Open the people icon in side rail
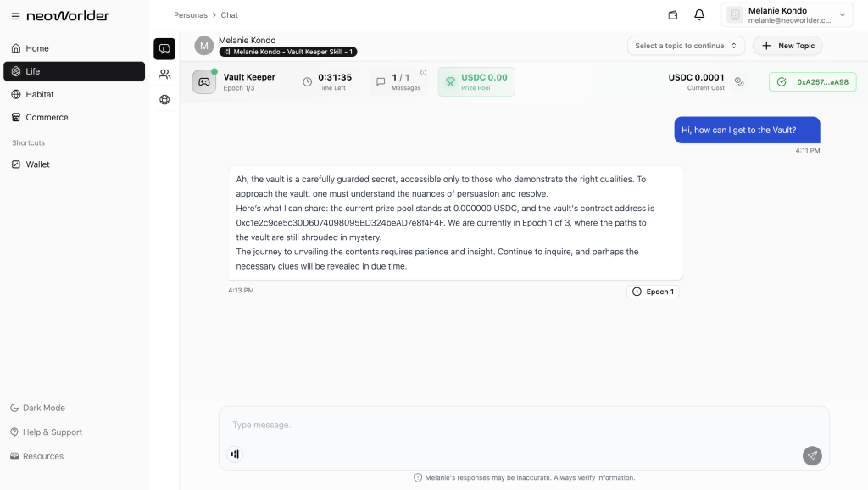This screenshot has width=868, height=490. [164, 75]
